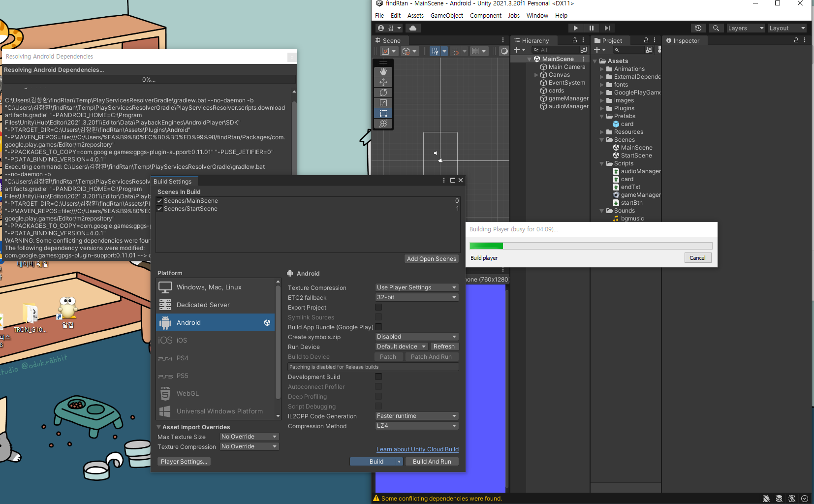Click the Building Player progress bar
Image resolution: width=814 pixels, height=504 pixels.
pos(591,246)
